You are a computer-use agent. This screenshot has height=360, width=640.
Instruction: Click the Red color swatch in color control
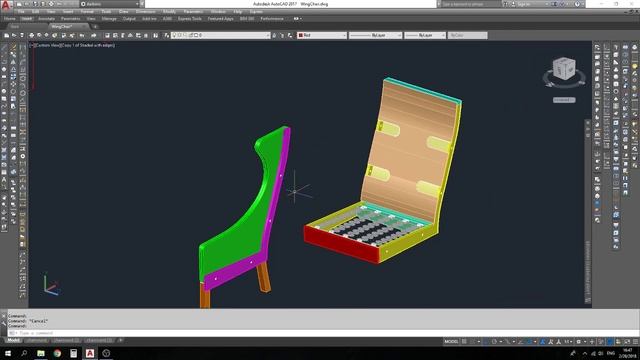[301, 36]
